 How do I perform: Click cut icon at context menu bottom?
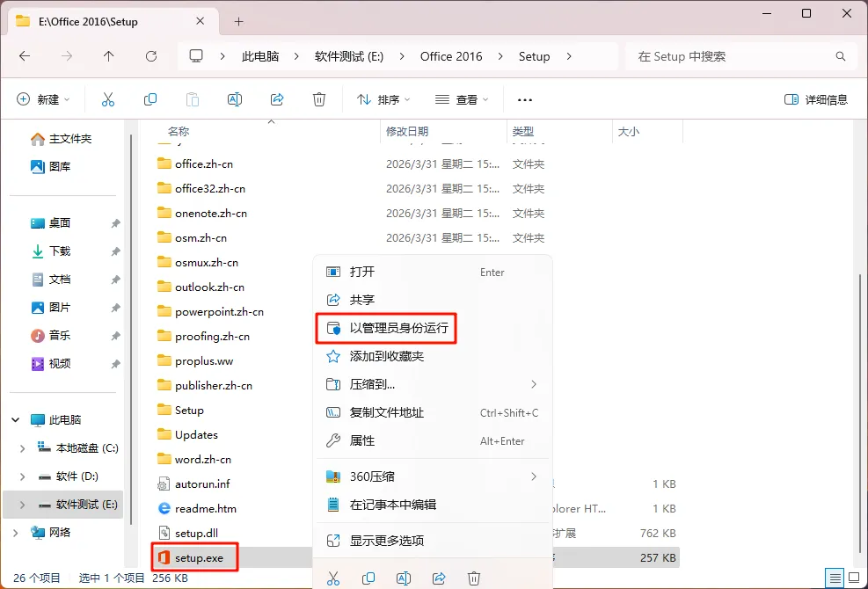[333, 579]
